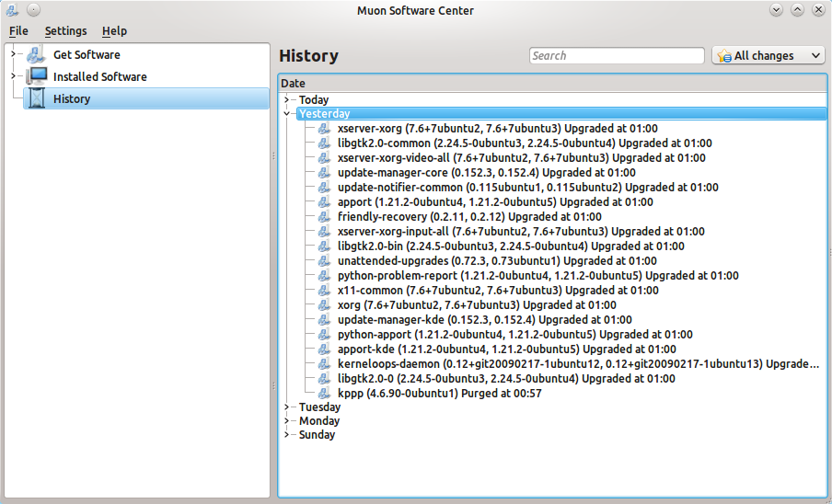Click the icon next to xserver-xorg-video-all
This screenshot has width=832, height=504.
coord(324,158)
